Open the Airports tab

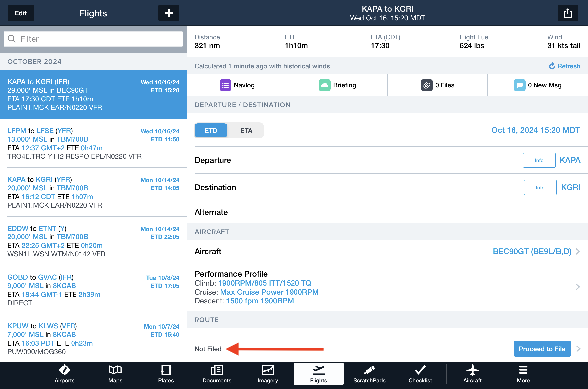tap(65, 374)
